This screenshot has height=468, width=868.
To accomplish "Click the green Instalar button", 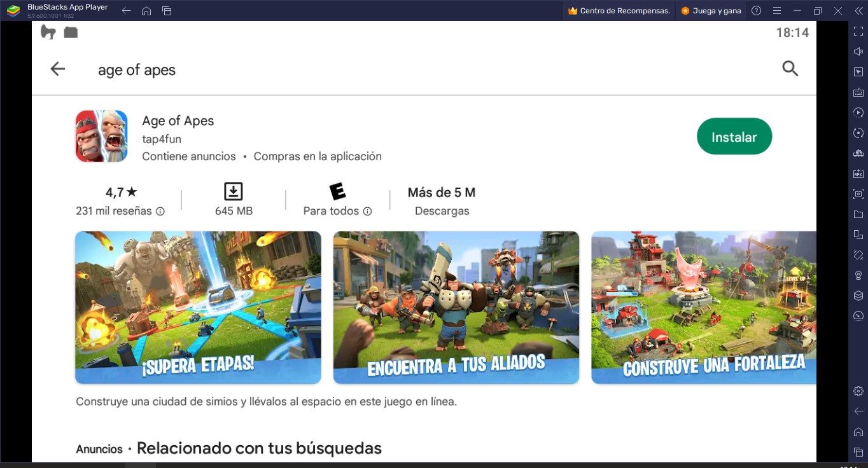I will 734,137.
